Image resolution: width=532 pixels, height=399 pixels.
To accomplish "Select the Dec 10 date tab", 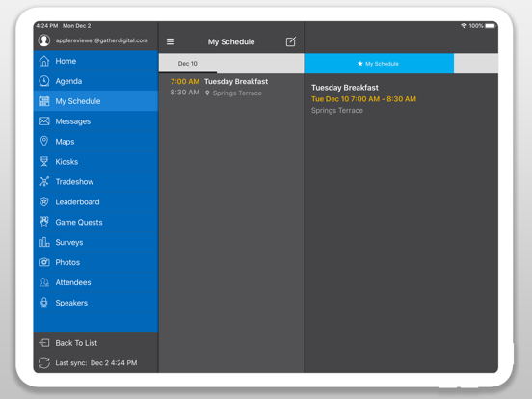I will coord(188,63).
